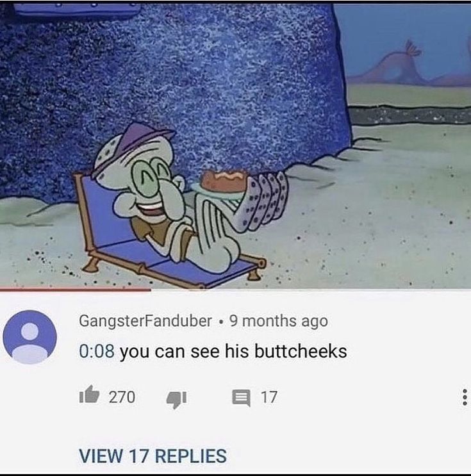Click the reply speech bubble icon
This screenshot has height=476, width=471.
242,398
